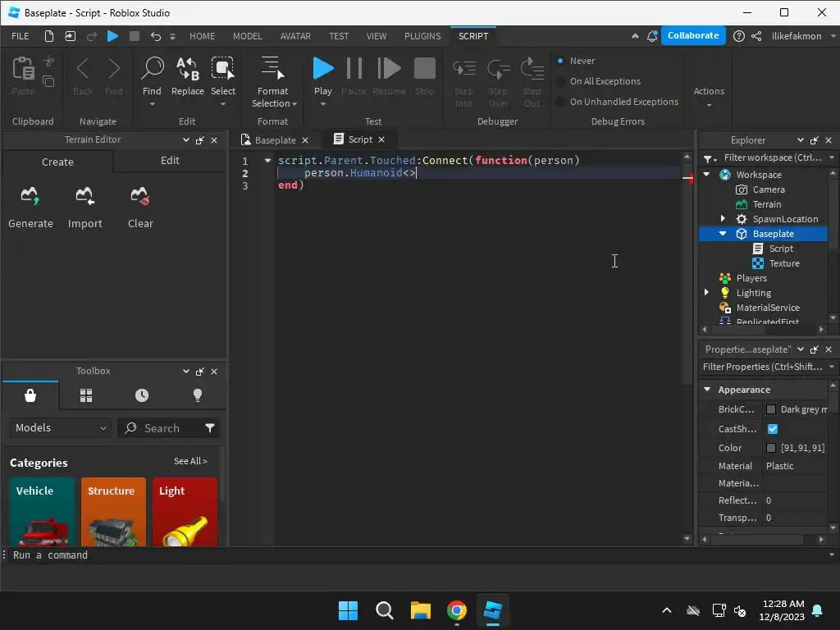
Task: Toggle the CastShadow checkbox
Action: point(773,428)
